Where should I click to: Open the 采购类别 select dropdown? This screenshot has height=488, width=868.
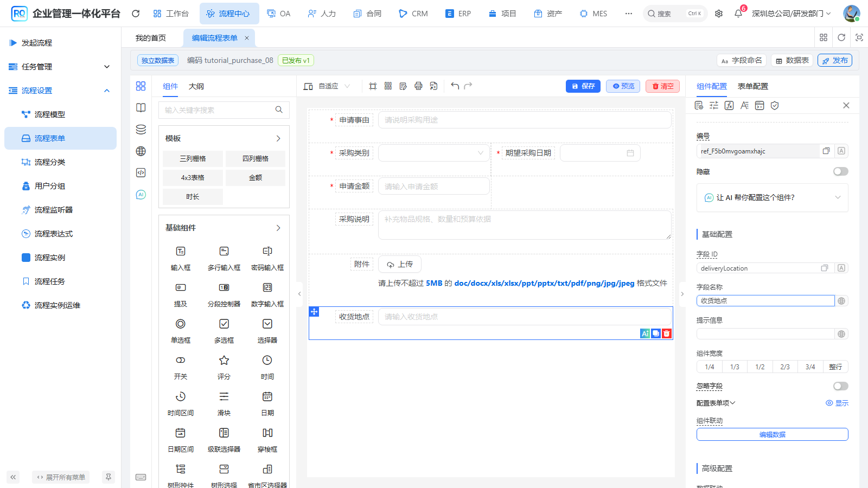434,153
